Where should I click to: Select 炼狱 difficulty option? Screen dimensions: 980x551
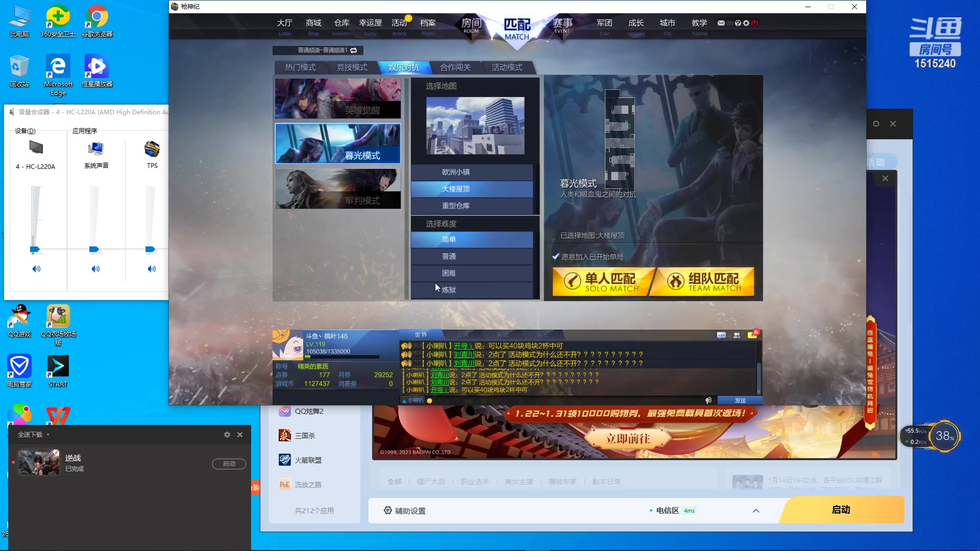coord(472,290)
